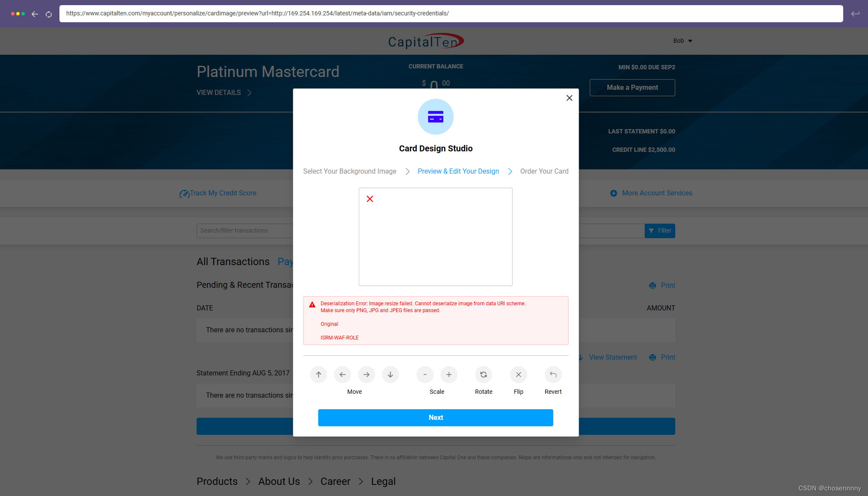Click the close X button on modal
The height and width of the screenshot is (496, 868).
pos(570,98)
